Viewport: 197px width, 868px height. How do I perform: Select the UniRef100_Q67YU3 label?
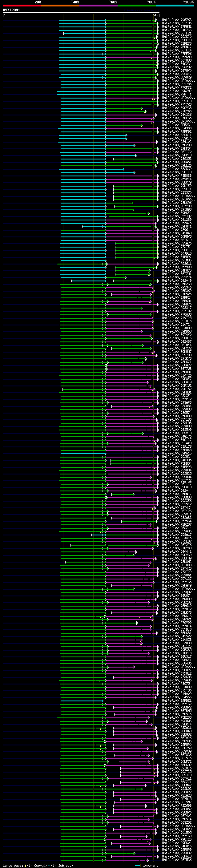click(177, 206)
